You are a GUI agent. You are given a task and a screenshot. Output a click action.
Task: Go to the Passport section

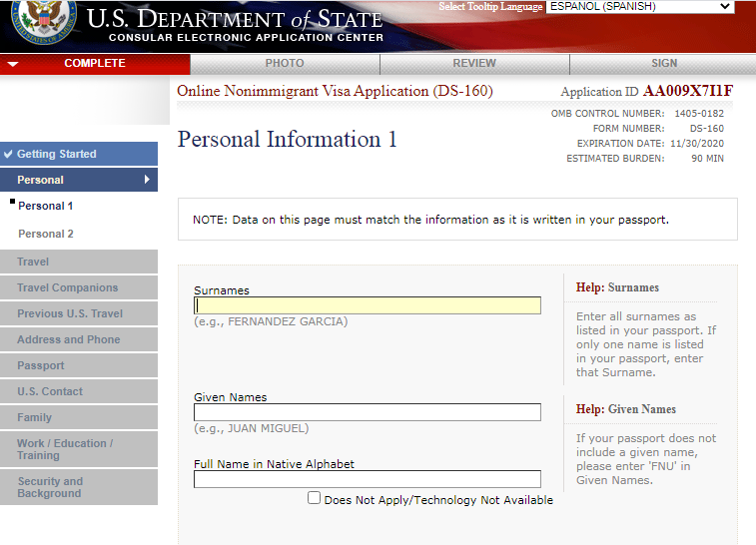coord(79,365)
